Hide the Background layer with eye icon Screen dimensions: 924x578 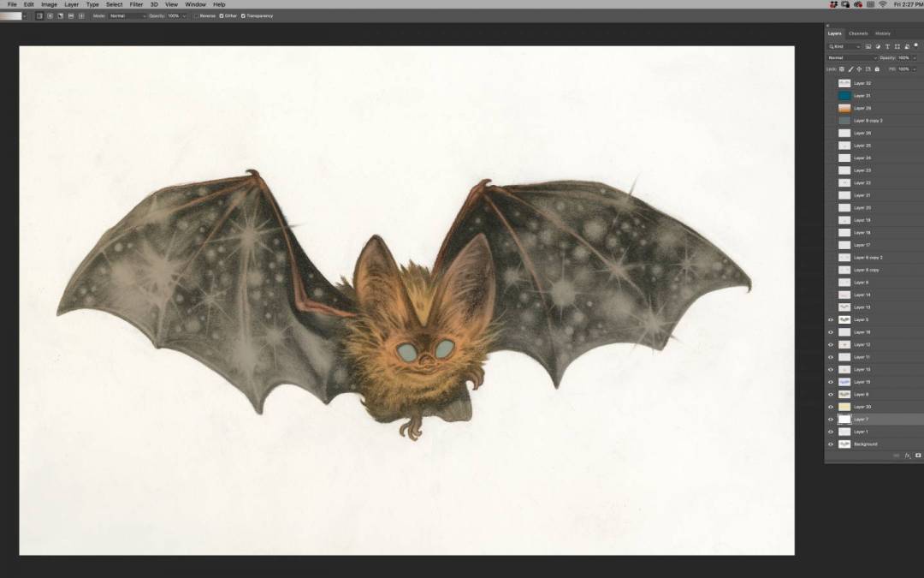coord(830,444)
